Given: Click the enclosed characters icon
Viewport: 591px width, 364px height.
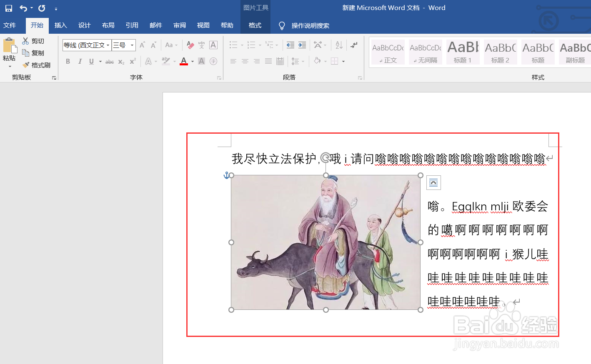Looking at the screenshot, I should 213,61.
